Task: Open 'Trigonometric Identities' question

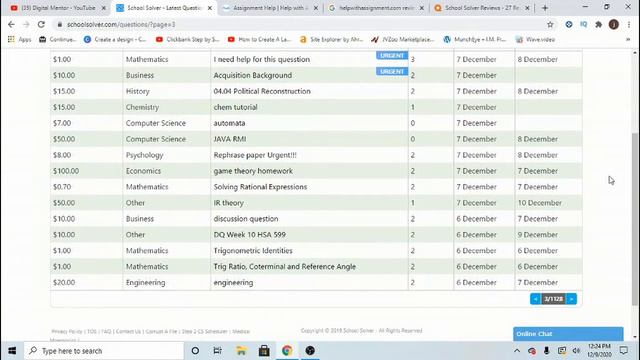Action: click(x=253, y=251)
